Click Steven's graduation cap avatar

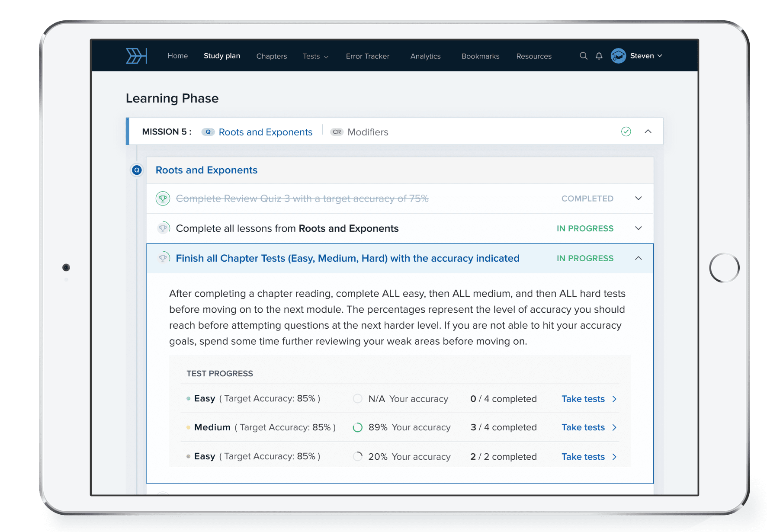(x=618, y=56)
